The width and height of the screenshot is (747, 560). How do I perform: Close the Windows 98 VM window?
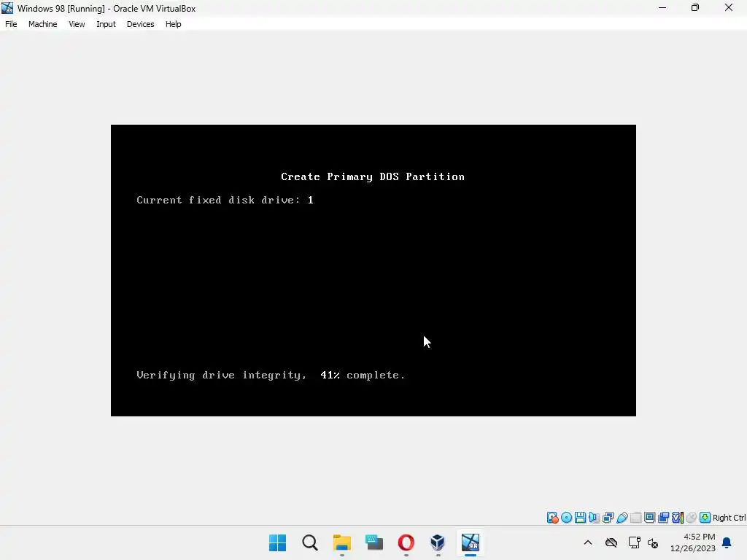(x=729, y=8)
